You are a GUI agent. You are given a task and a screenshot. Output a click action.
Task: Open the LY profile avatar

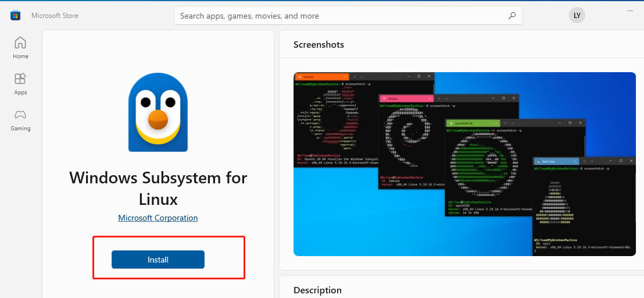(x=577, y=16)
